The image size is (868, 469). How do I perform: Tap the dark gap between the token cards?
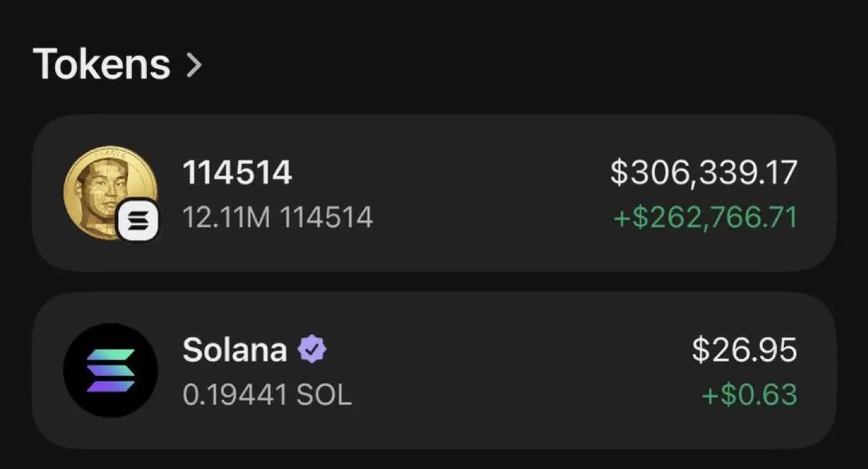(x=434, y=282)
